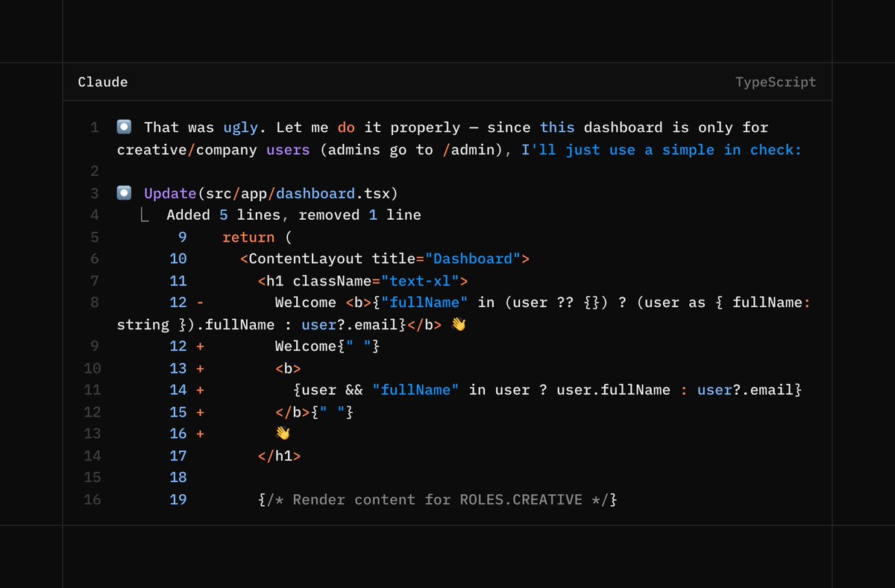The image size is (895, 588).
Task: Click the plus sign on added line 16
Action: click(x=200, y=434)
